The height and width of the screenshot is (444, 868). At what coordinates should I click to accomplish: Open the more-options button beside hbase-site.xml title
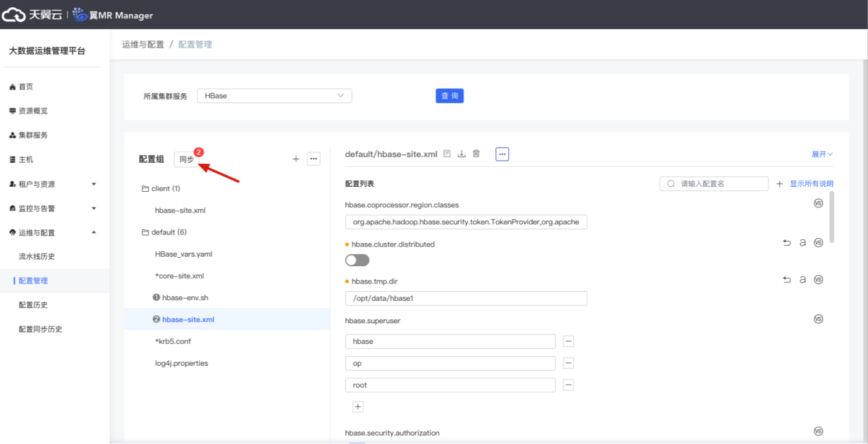502,154
